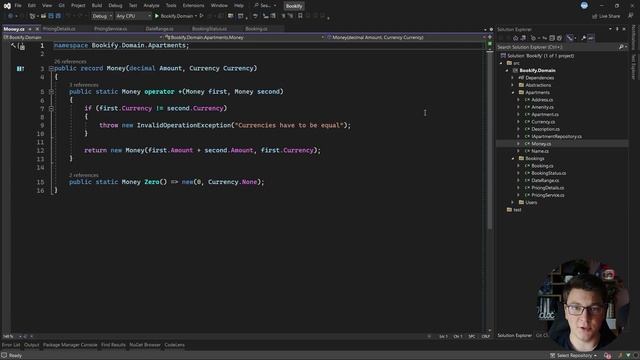This screenshot has height=360, width=640.
Task: Switch to PricingDetails.cs tab
Action: click(59, 29)
